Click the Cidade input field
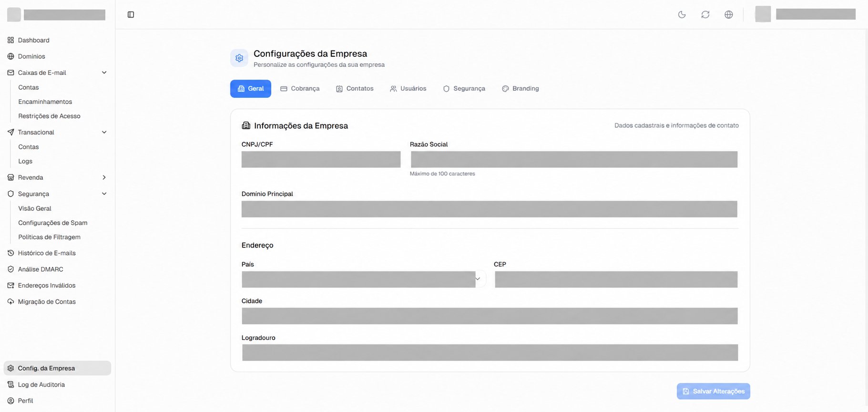868x412 pixels. [490, 316]
